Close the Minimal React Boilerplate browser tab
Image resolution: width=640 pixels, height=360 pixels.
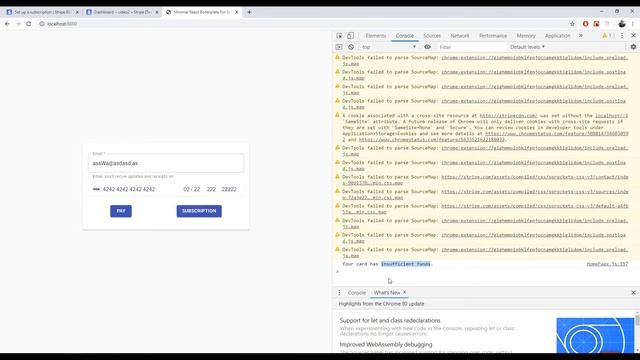coord(236,12)
